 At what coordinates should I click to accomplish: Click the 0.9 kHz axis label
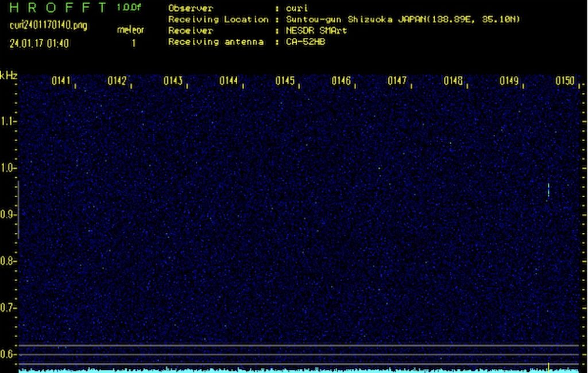(8, 215)
